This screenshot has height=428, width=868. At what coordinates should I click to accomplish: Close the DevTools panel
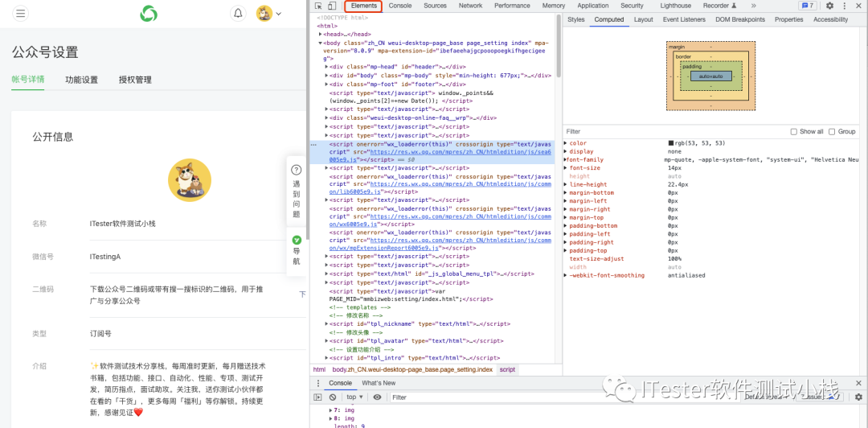coord(859,6)
